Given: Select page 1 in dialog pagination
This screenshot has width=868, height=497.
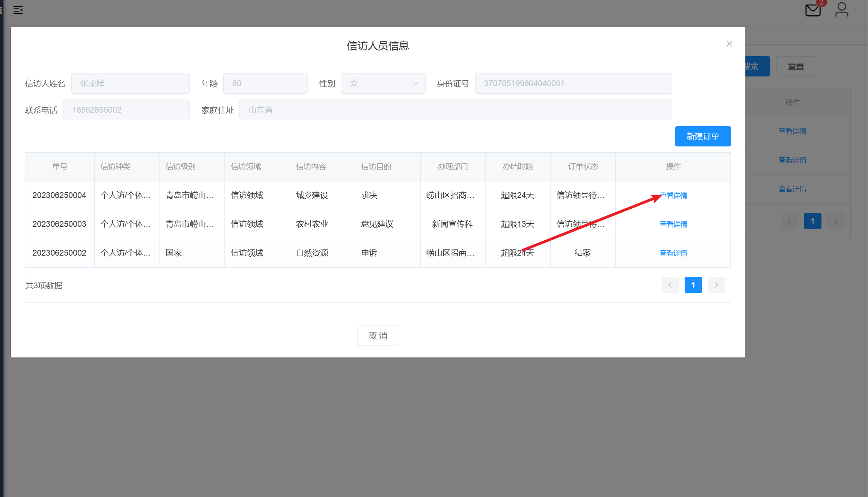Looking at the screenshot, I should click(693, 285).
